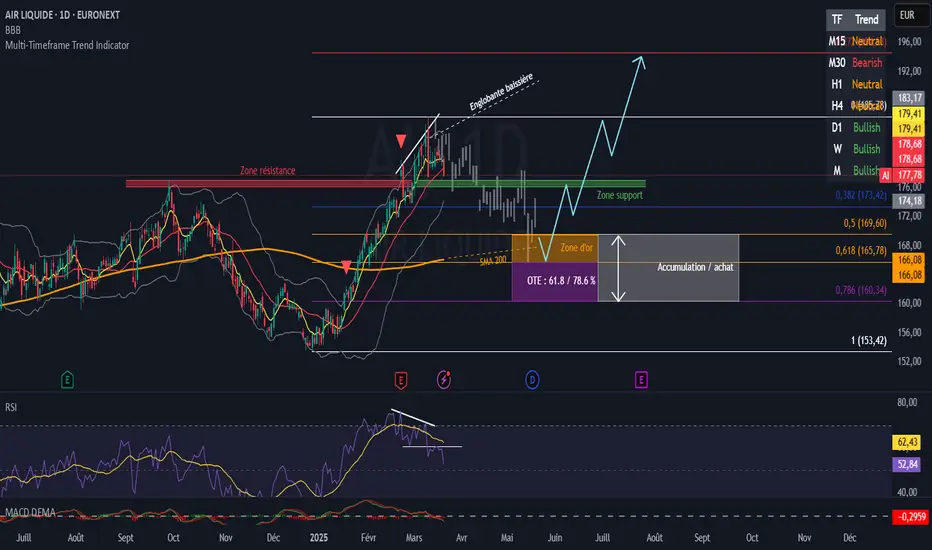
Task: Select the red triangle signal near Englobante baissière
Action: [x=401, y=141]
